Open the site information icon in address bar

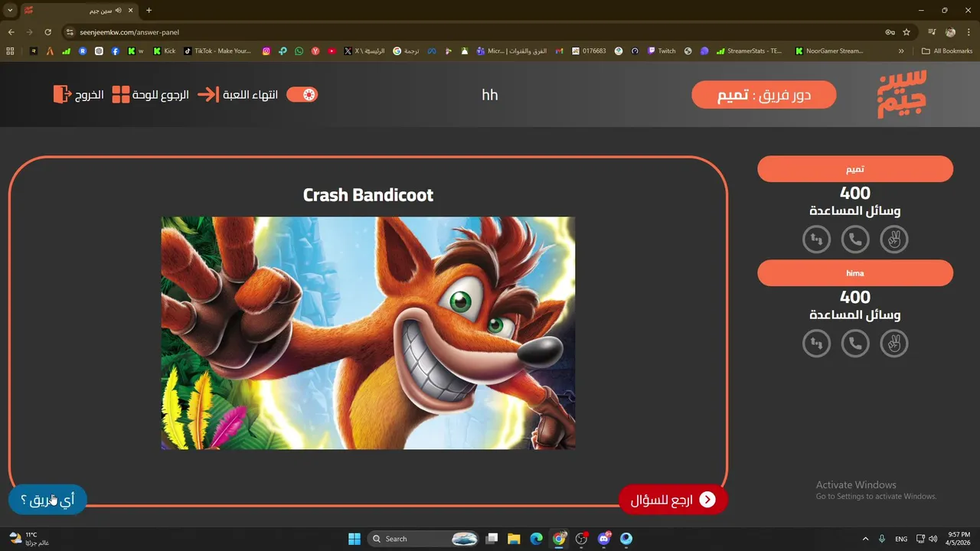69,32
